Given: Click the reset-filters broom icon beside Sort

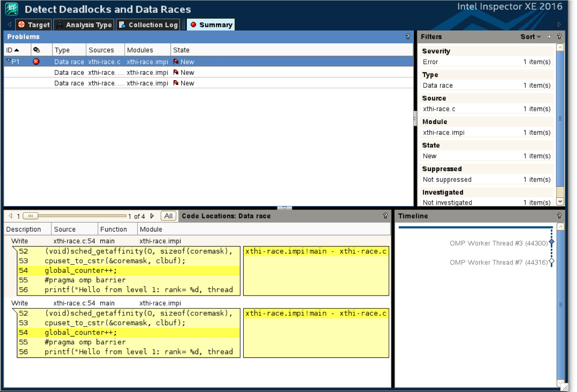Looking at the screenshot, I should 549,37.
